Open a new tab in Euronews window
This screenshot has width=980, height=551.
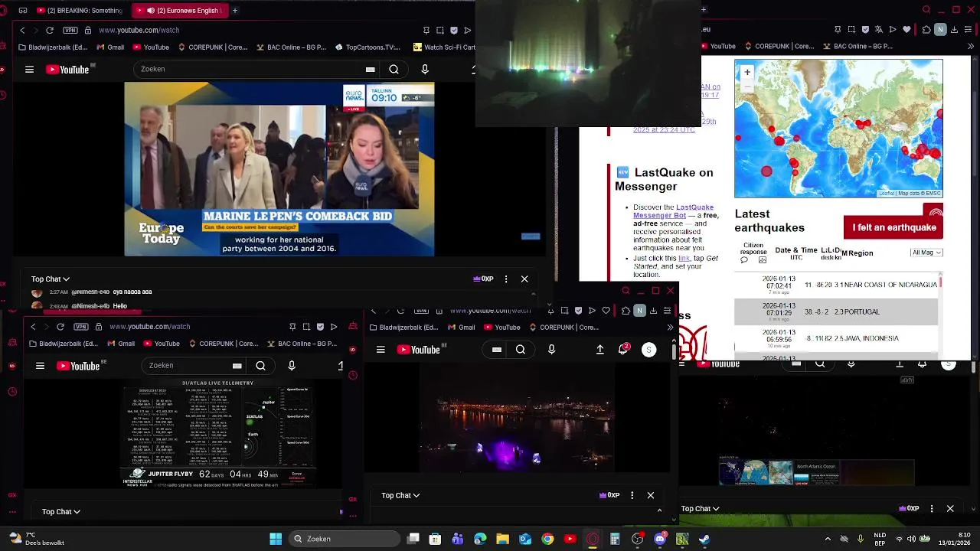pos(234,11)
